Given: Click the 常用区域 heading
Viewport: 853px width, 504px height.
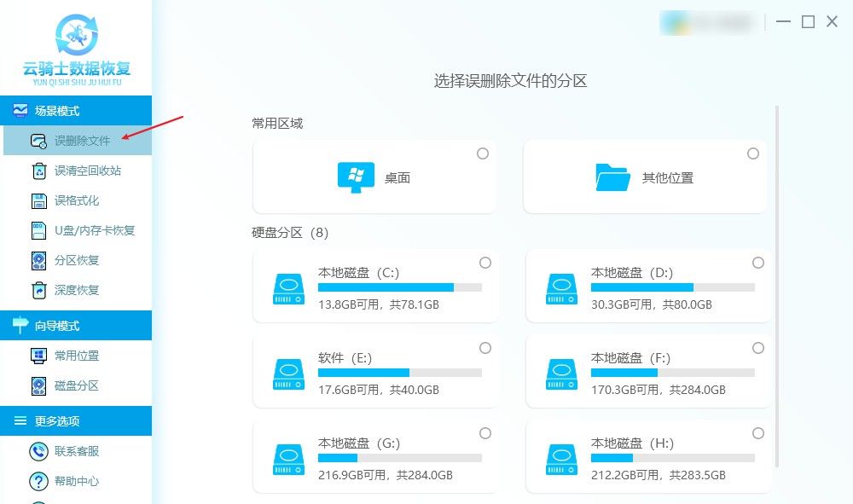Looking at the screenshot, I should click(277, 124).
